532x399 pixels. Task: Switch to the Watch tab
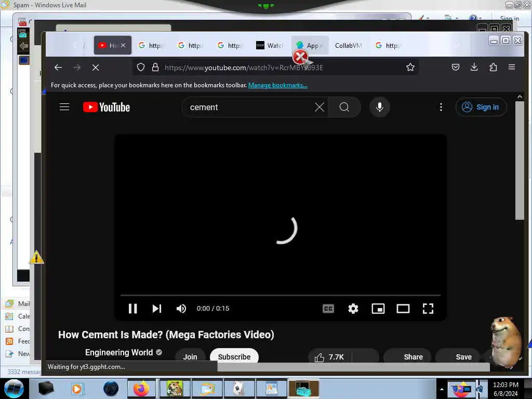[270, 45]
